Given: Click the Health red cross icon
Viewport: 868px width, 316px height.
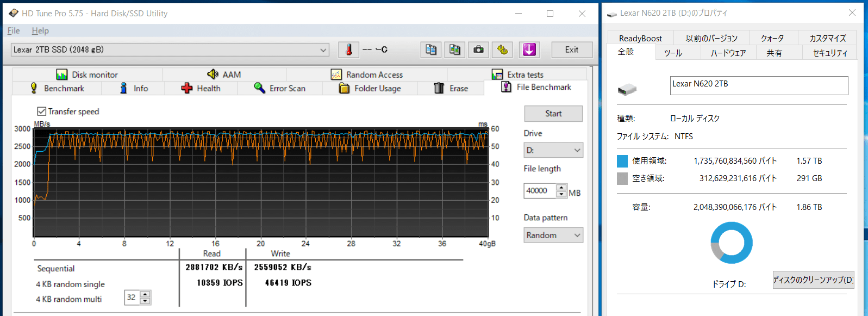Looking at the screenshot, I should click(187, 88).
